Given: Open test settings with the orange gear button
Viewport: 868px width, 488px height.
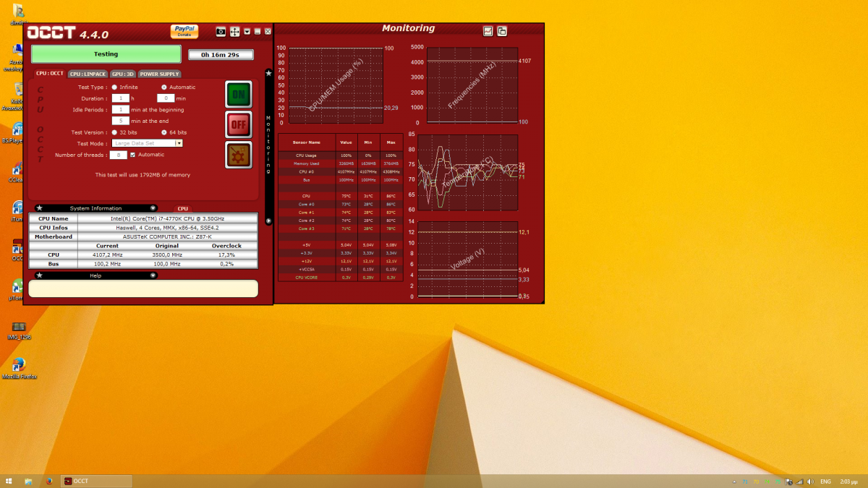Looking at the screenshot, I should tap(239, 155).
